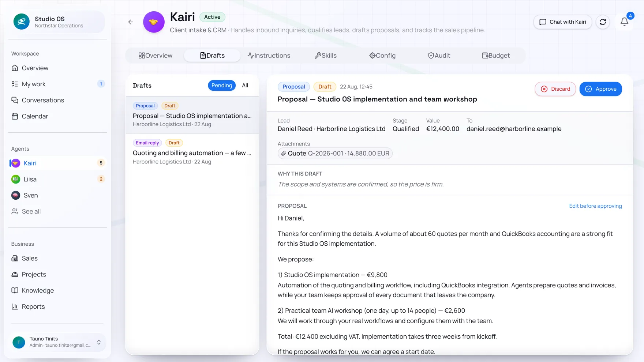This screenshot has height=362, width=644.
Task: Click the Active status badge
Action: 212,17
